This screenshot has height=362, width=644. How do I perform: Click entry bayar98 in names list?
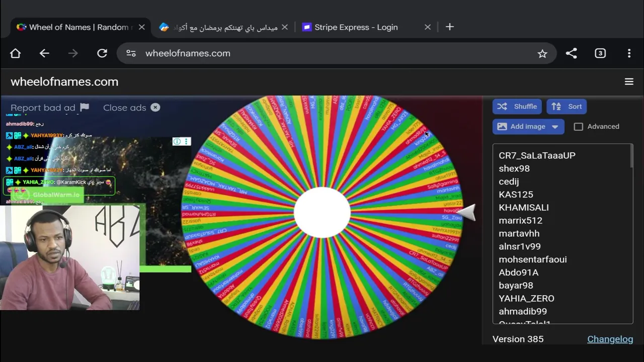[x=516, y=286]
